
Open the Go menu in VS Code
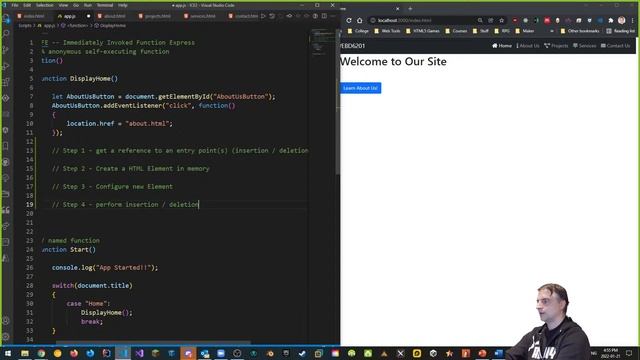pyautogui.click(x=76, y=5)
